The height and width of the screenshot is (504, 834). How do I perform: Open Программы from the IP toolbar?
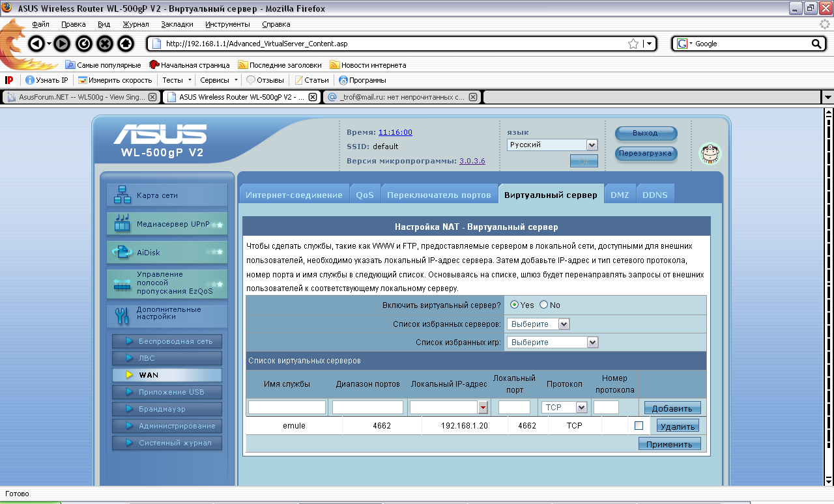362,80
